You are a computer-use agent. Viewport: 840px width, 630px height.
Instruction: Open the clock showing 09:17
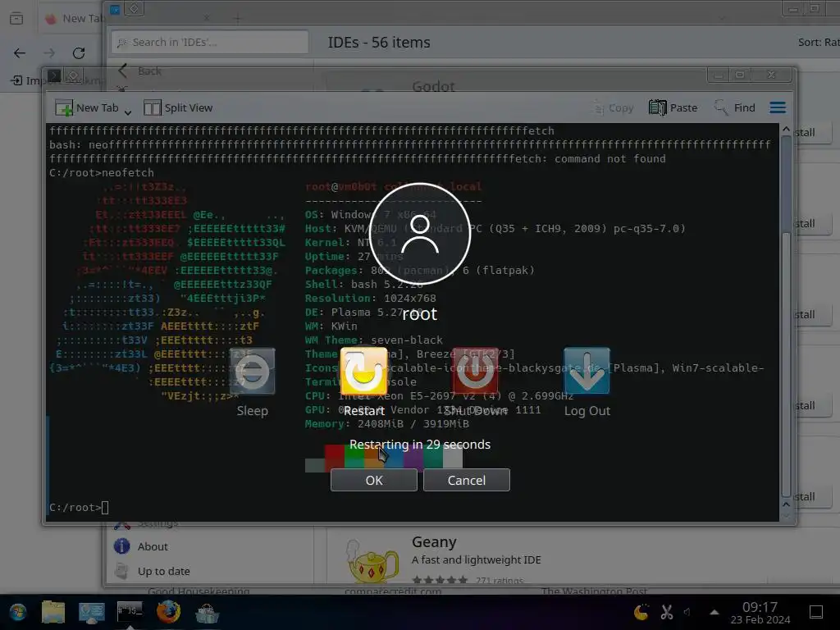(760, 612)
